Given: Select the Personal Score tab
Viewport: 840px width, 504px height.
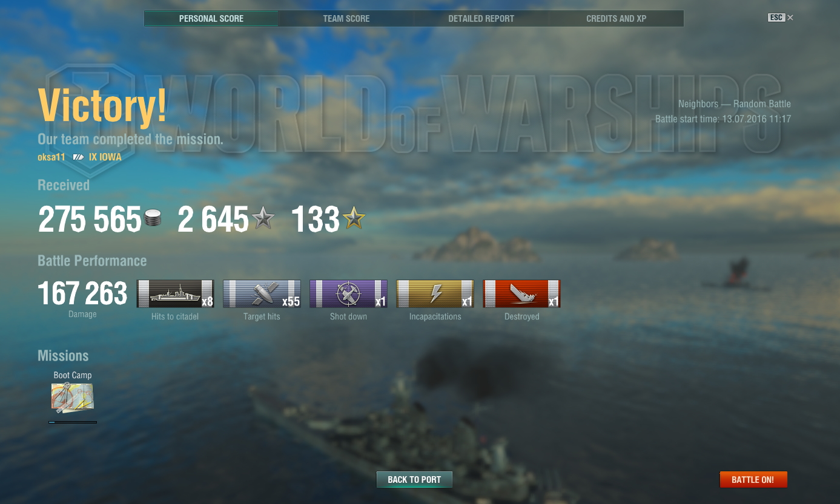Looking at the screenshot, I should click(211, 19).
